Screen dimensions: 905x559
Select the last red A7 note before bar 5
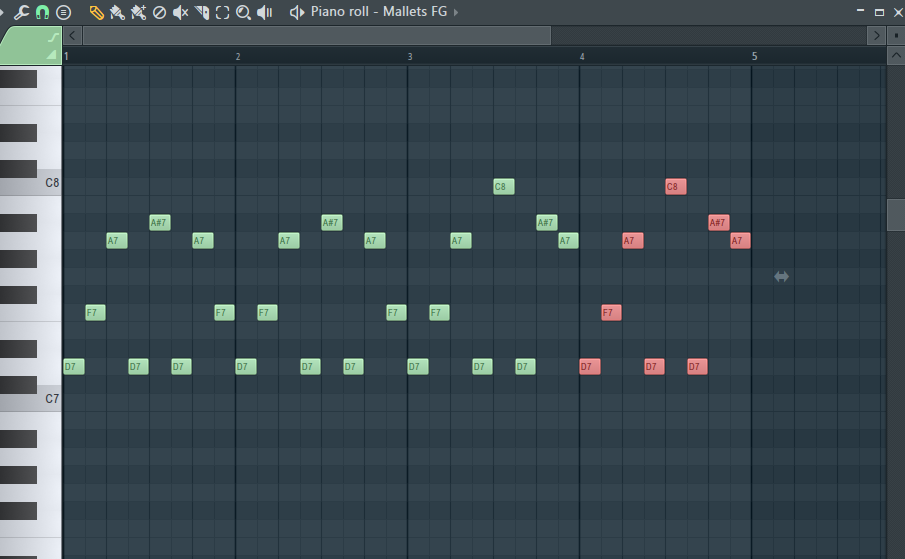click(741, 241)
